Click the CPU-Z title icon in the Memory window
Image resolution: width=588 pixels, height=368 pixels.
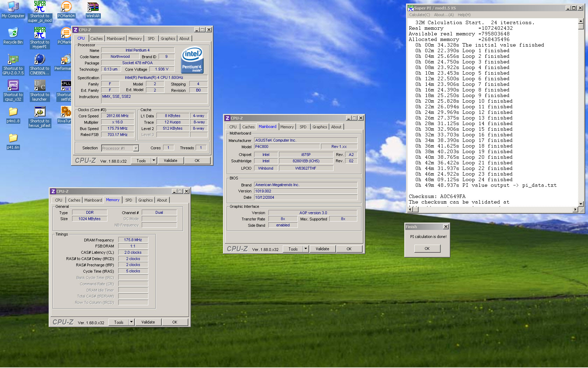tap(53, 191)
